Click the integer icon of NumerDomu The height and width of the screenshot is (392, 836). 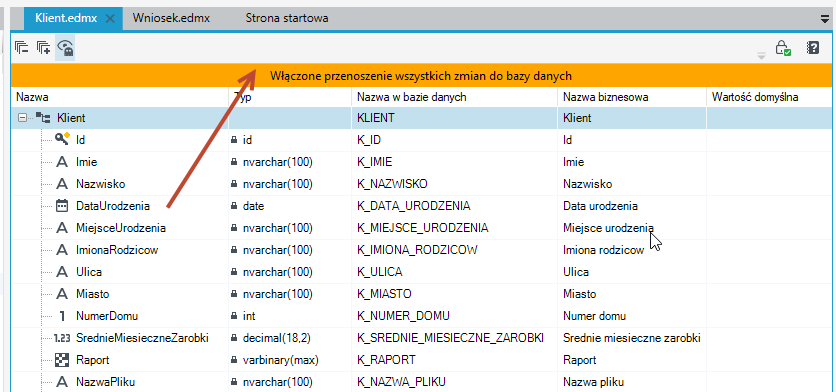pos(62,316)
